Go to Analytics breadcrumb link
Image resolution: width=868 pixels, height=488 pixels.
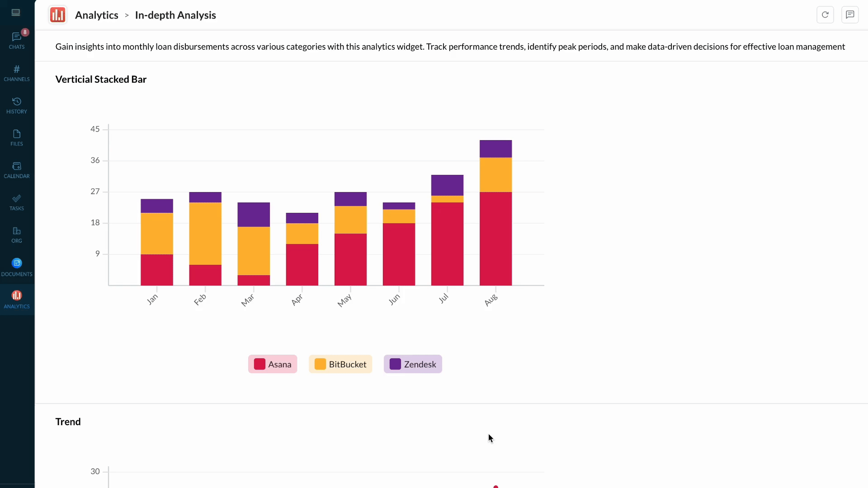(97, 15)
